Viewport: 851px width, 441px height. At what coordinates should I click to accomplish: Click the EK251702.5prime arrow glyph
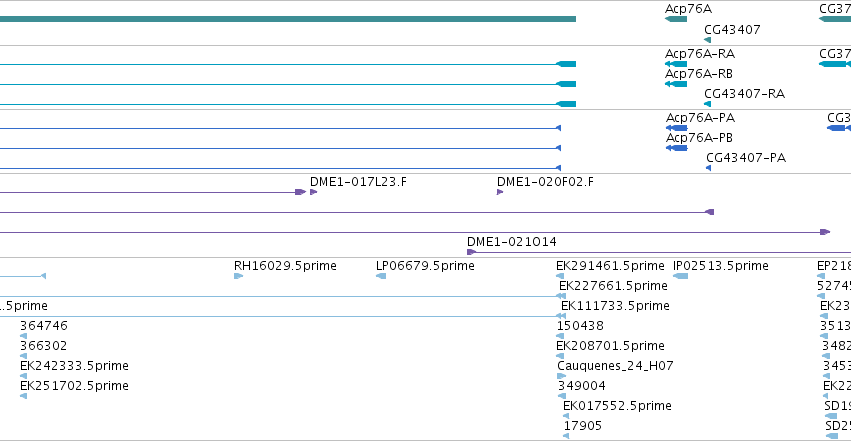tap(23, 396)
